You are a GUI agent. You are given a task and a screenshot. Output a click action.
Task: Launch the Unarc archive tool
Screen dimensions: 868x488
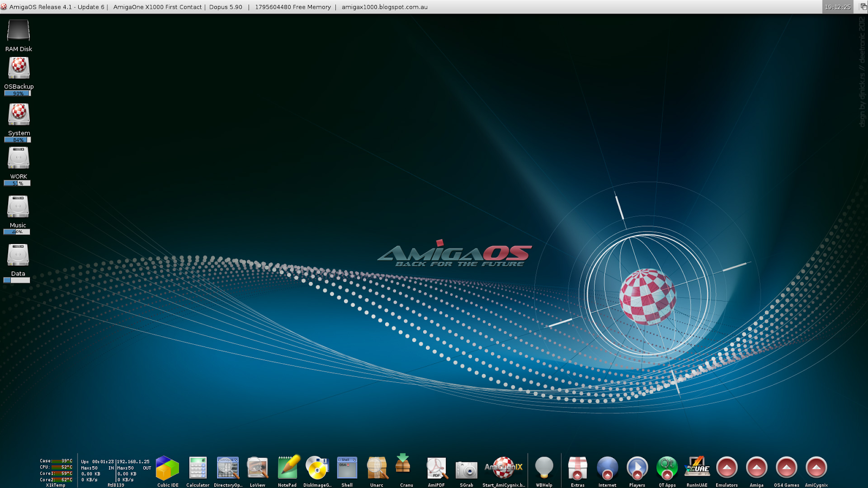377,468
